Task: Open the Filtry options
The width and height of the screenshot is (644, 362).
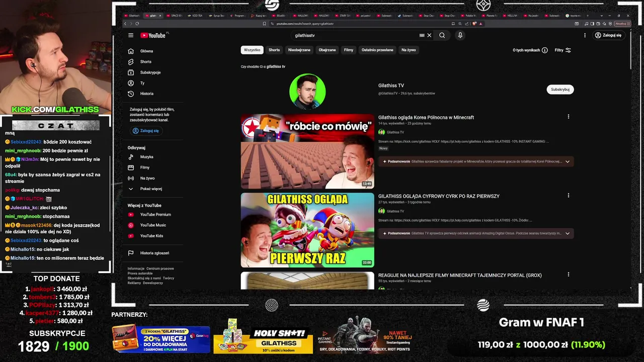Action: click(562, 50)
